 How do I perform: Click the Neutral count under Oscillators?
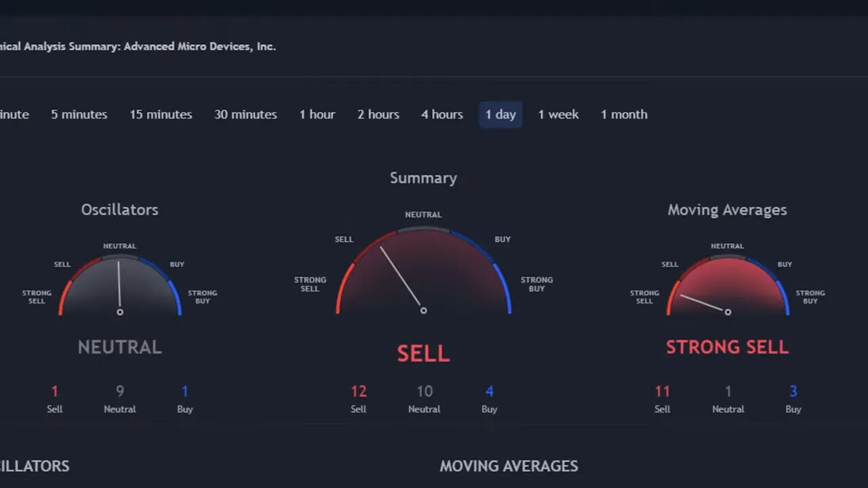click(119, 400)
